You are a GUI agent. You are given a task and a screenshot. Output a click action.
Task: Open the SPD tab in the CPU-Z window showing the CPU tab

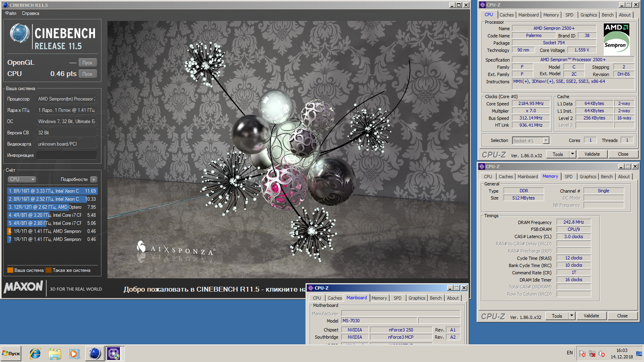coord(569,15)
